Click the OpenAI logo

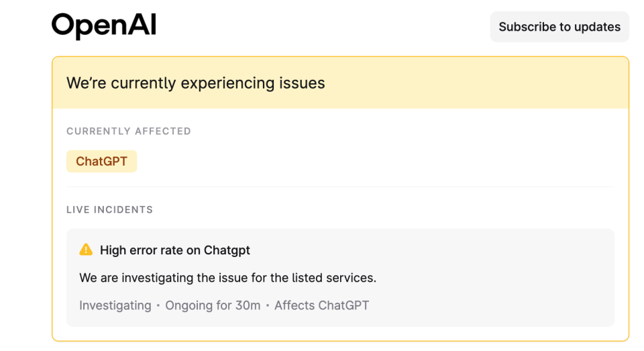pos(104,26)
